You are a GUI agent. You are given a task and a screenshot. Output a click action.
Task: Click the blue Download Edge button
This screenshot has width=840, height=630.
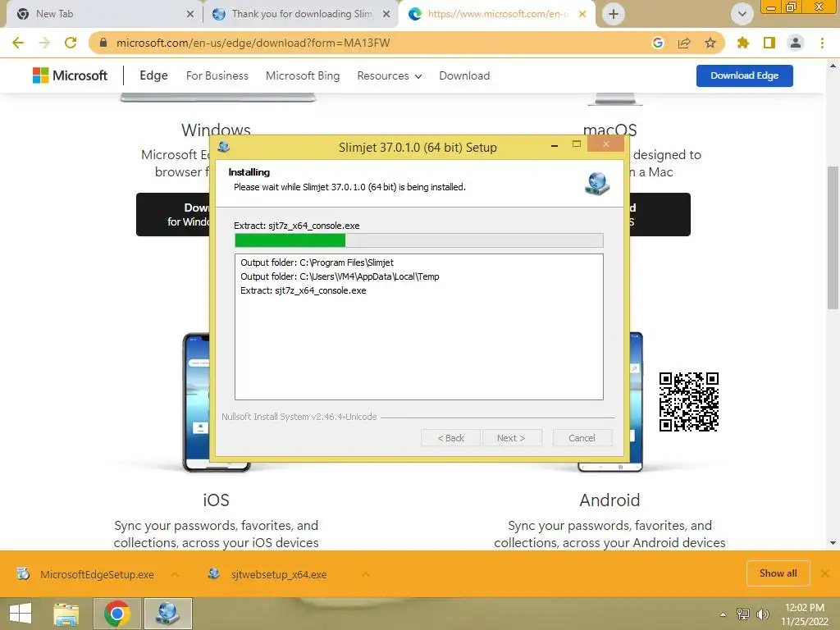pyautogui.click(x=744, y=75)
